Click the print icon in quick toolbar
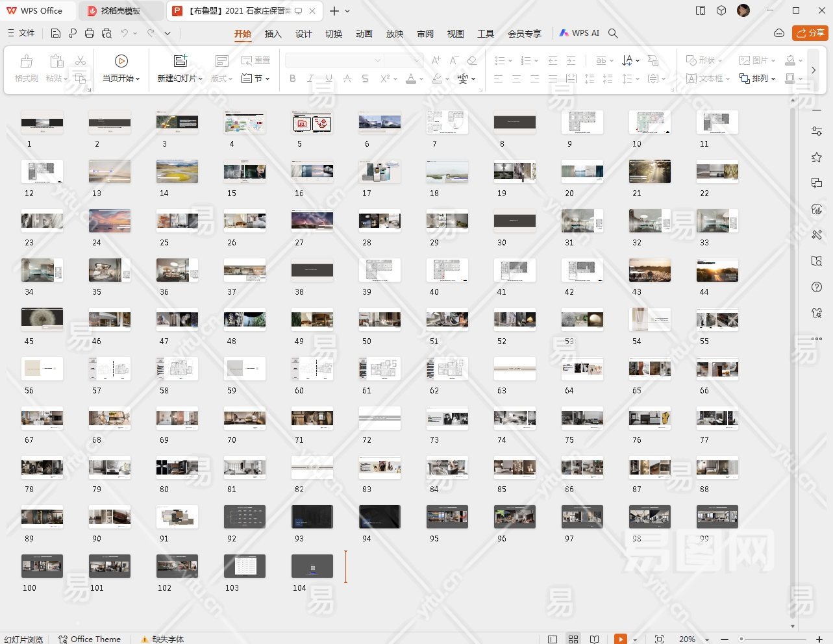This screenshot has height=644, width=833. click(90, 33)
